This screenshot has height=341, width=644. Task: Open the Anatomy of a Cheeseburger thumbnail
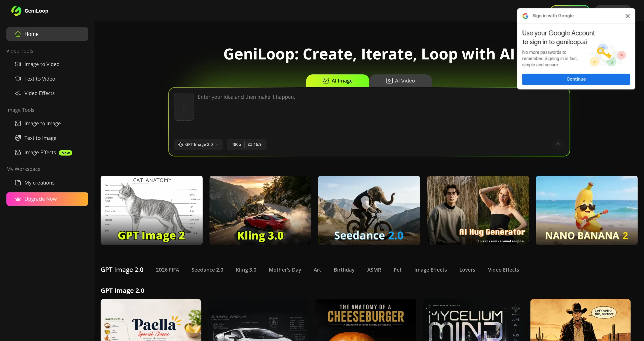coord(366,320)
